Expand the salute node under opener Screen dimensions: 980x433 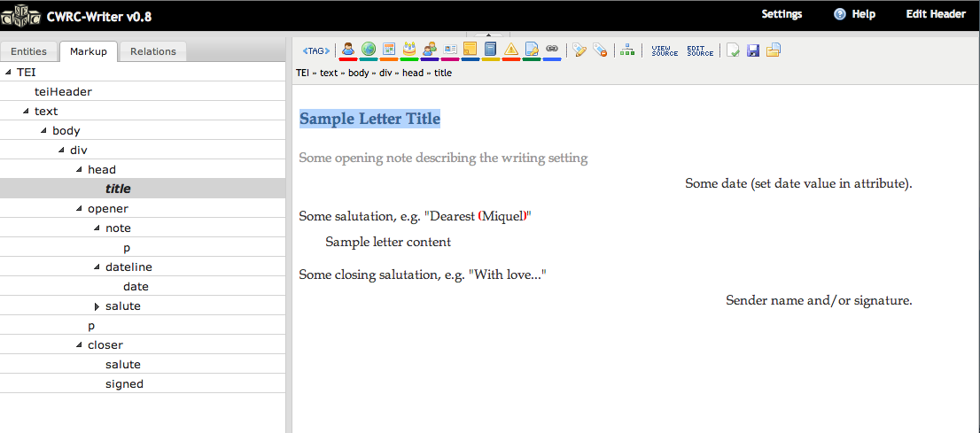tap(97, 306)
